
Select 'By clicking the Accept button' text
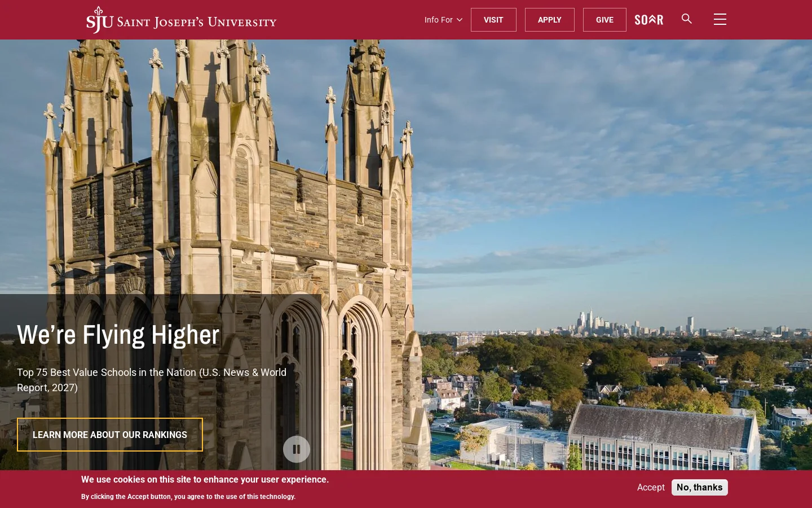point(188,497)
